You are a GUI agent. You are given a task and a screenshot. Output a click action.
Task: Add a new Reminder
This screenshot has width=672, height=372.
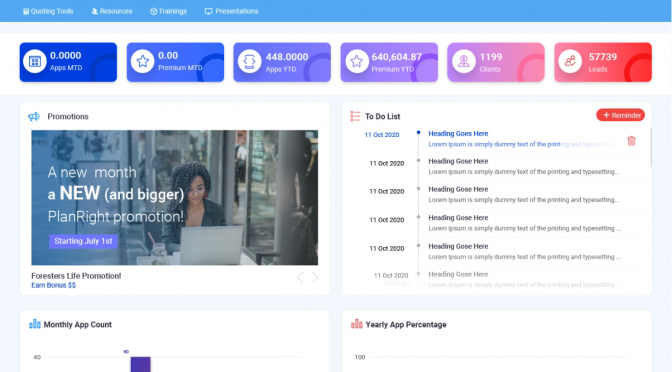[x=621, y=115]
